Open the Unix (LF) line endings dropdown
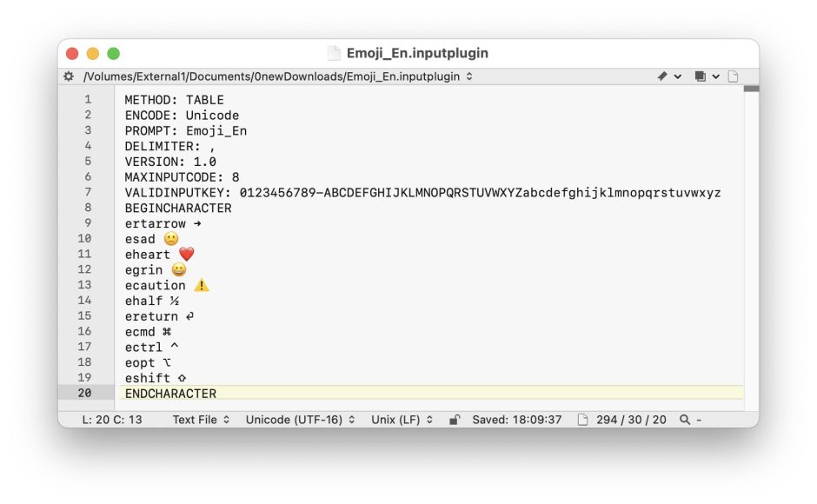The height and width of the screenshot is (504, 817). 401,420
